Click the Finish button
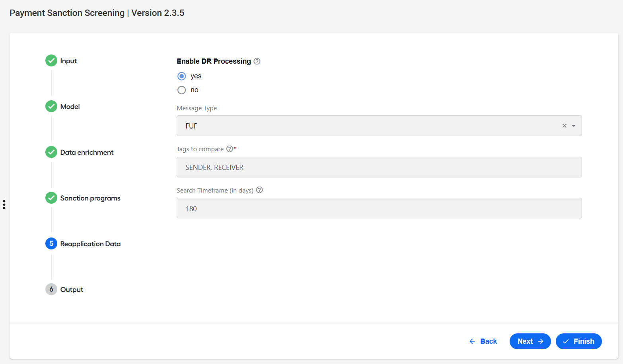 tap(578, 341)
